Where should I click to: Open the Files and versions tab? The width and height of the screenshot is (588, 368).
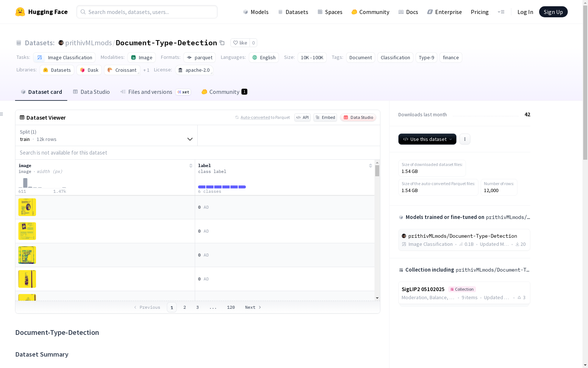tap(155, 92)
